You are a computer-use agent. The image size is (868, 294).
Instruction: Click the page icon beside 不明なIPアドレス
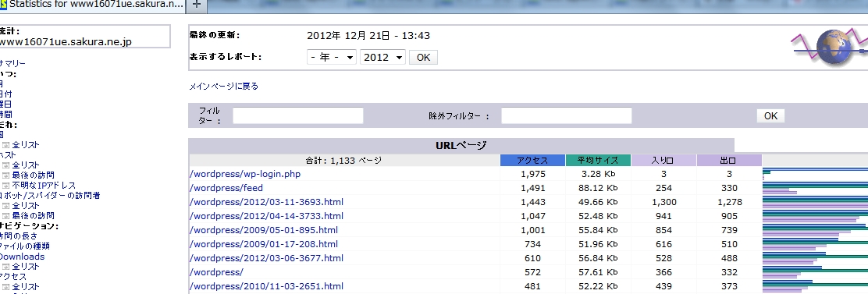(x=6, y=186)
